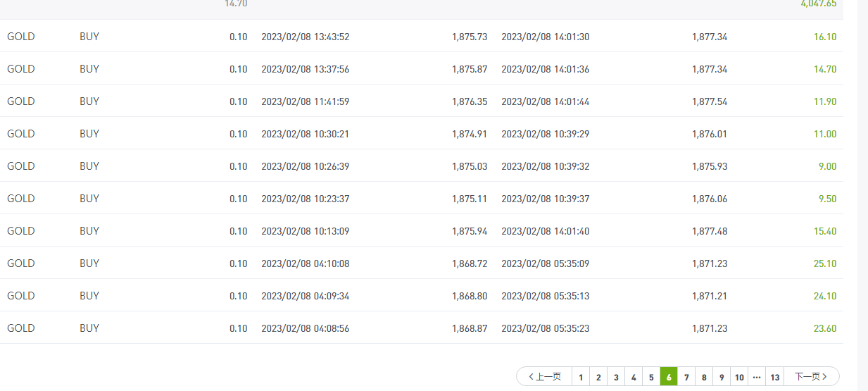Click profit value 16.10

point(825,37)
